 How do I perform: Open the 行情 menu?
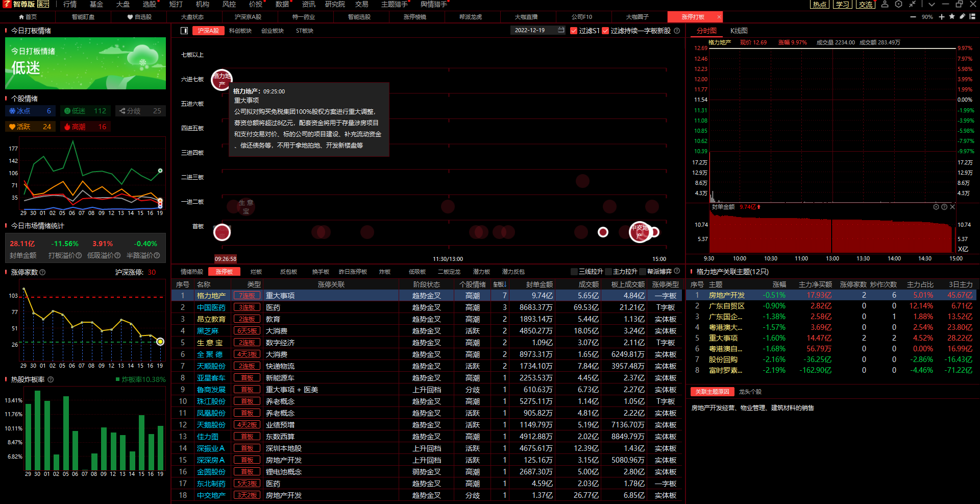(x=70, y=4)
